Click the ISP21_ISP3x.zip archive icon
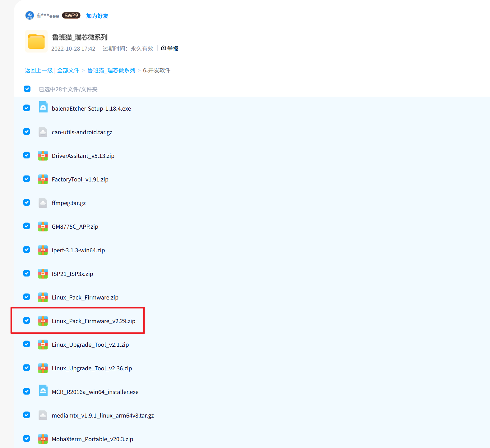 43,273
